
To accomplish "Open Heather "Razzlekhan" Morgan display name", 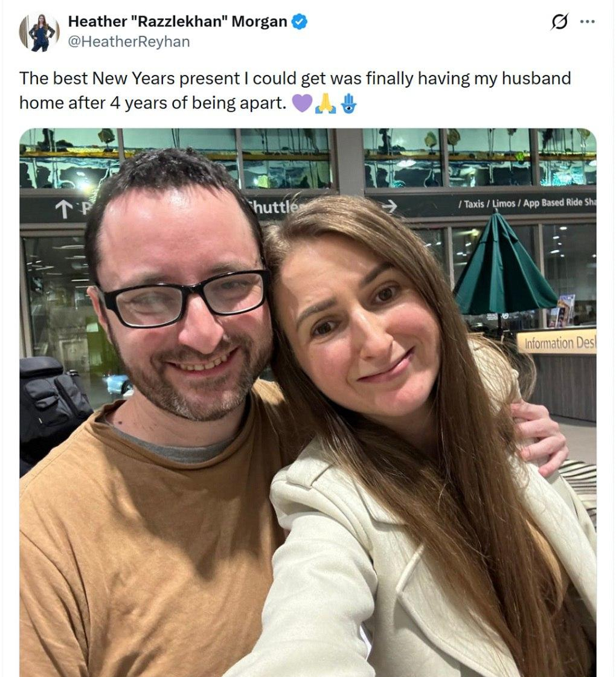I will click(178, 22).
